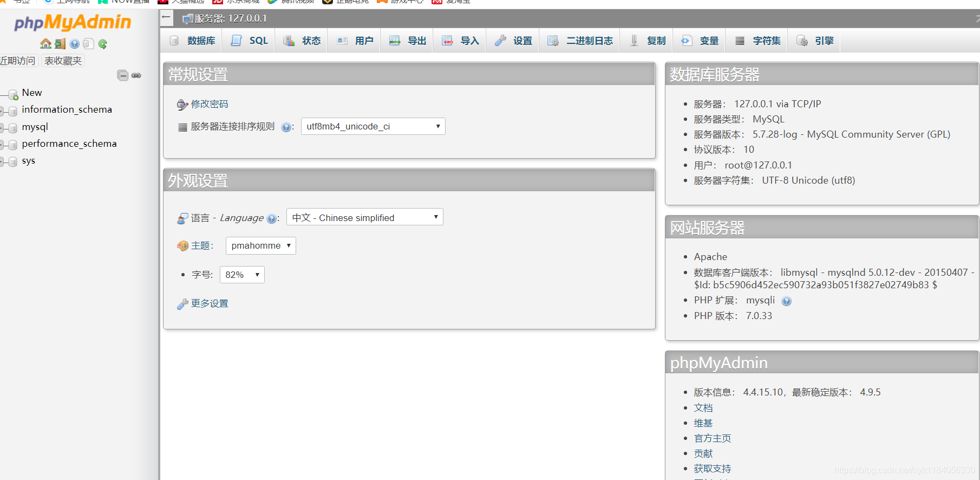Image resolution: width=980 pixels, height=480 pixels.
Task: Click the 导出 tab export icon
Action: tap(395, 41)
